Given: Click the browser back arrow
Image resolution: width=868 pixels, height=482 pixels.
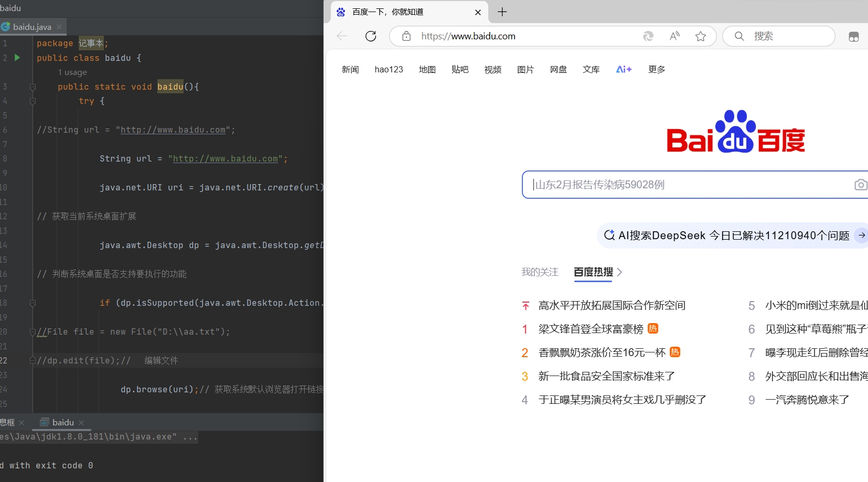Looking at the screenshot, I should [x=342, y=36].
